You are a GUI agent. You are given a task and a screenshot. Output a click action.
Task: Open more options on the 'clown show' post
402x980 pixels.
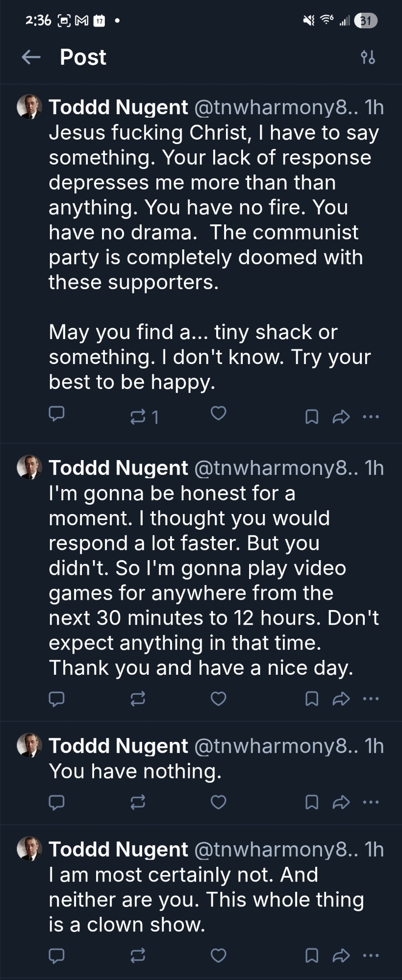point(371,955)
